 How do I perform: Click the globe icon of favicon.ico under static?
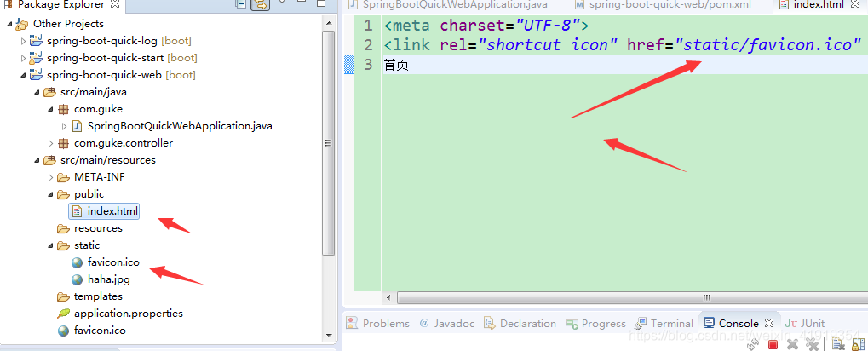77,262
